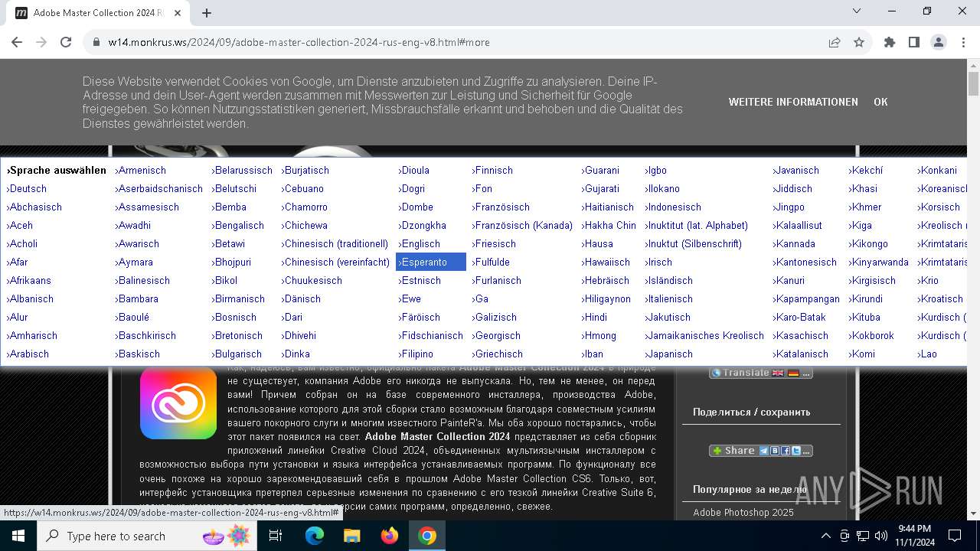
Task: Click the taskbar search box
Action: tap(147, 536)
